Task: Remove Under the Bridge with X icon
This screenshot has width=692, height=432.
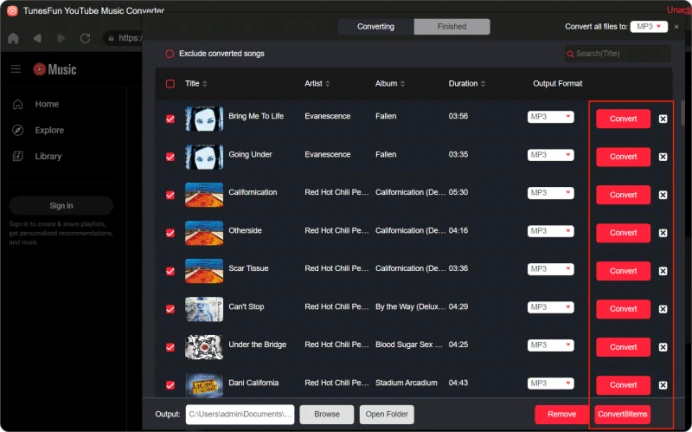Action: (662, 347)
